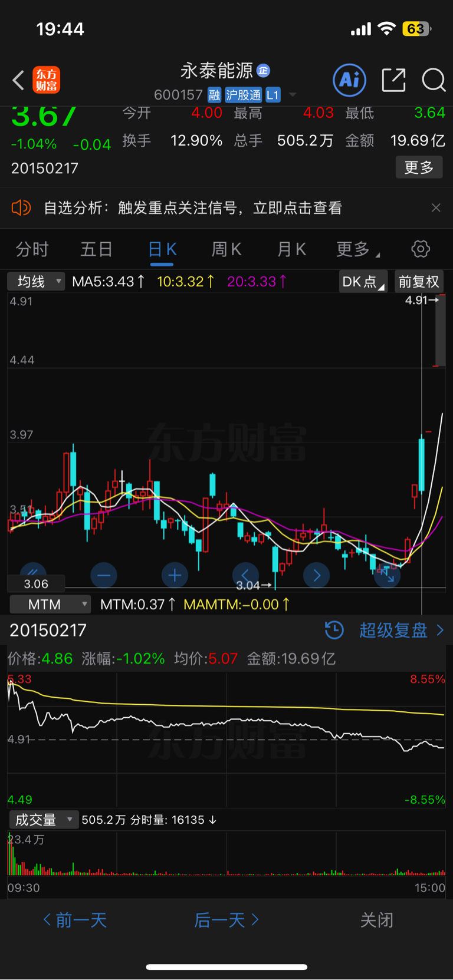
Task: Open the 超级复盘 clock history icon
Action: [x=334, y=630]
